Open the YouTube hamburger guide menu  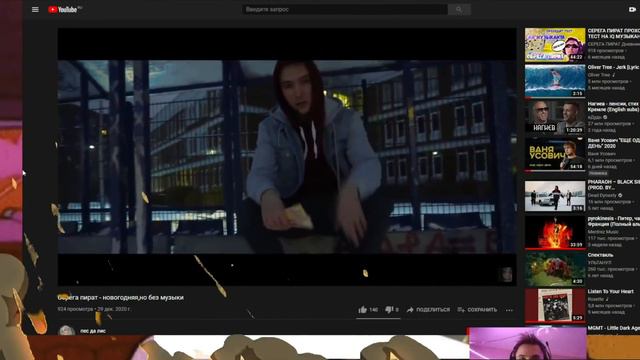(x=36, y=9)
